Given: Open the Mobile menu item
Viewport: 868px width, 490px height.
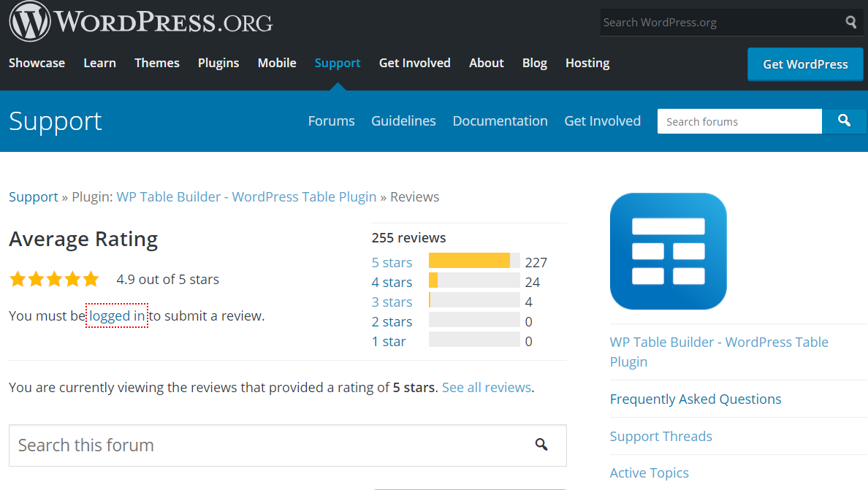Looking at the screenshot, I should pyautogui.click(x=277, y=63).
